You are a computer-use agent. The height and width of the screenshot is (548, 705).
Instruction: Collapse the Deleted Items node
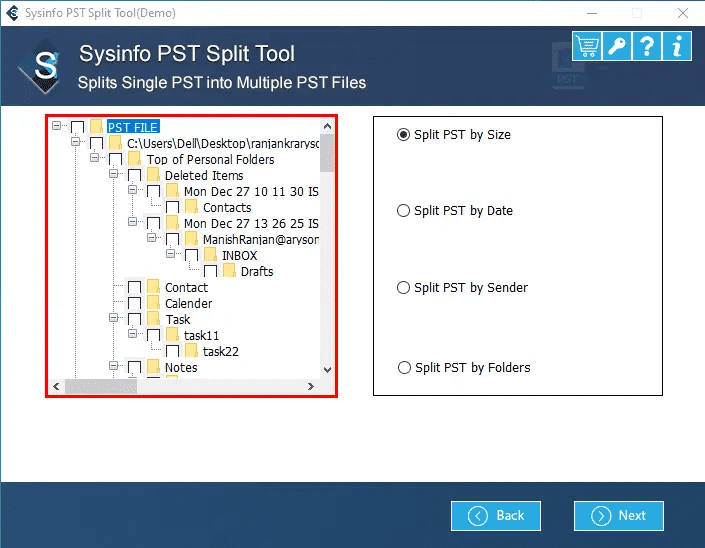113,174
